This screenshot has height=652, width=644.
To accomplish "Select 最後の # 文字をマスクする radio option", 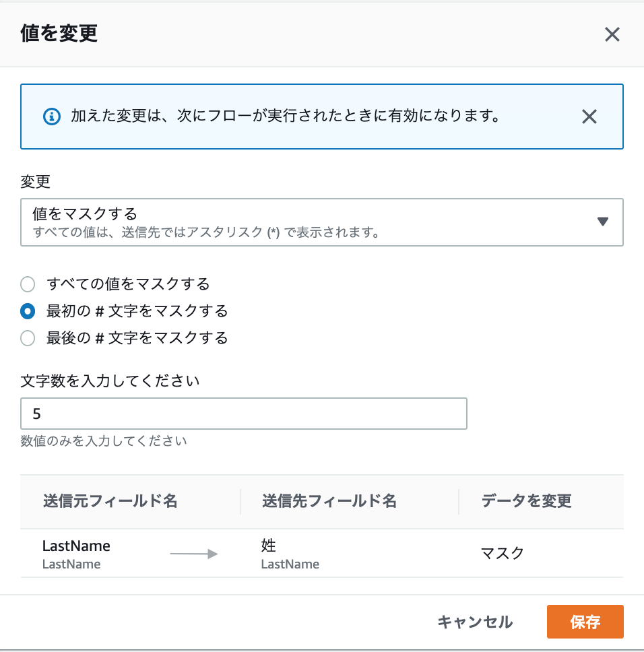I will click(28, 338).
